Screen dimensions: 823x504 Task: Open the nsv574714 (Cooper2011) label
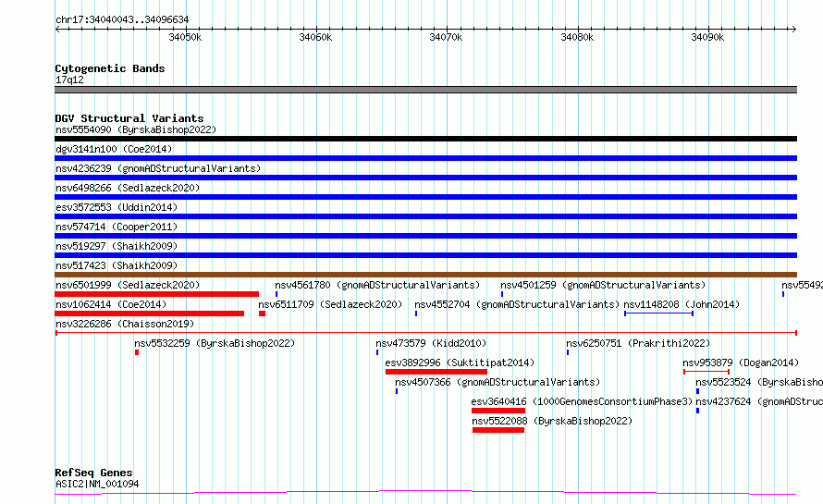point(117,227)
